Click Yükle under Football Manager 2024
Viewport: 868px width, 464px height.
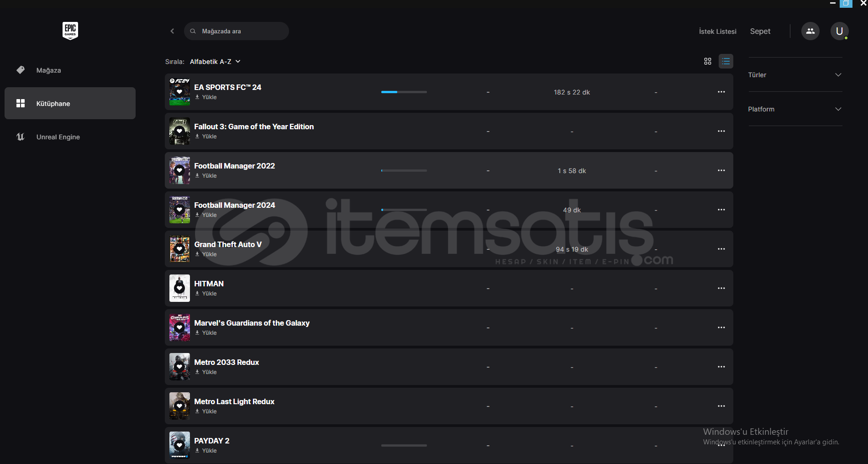pyautogui.click(x=206, y=215)
